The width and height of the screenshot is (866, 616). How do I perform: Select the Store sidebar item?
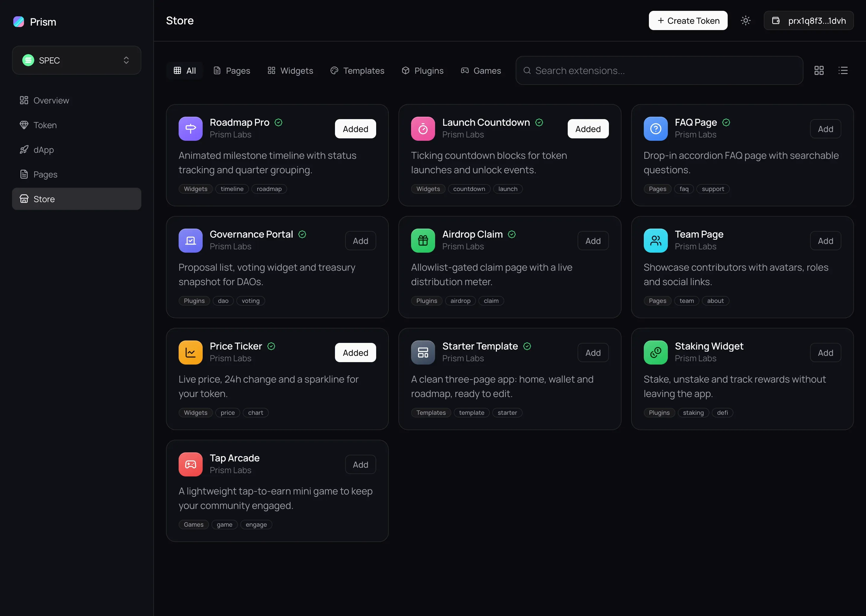pos(77,199)
